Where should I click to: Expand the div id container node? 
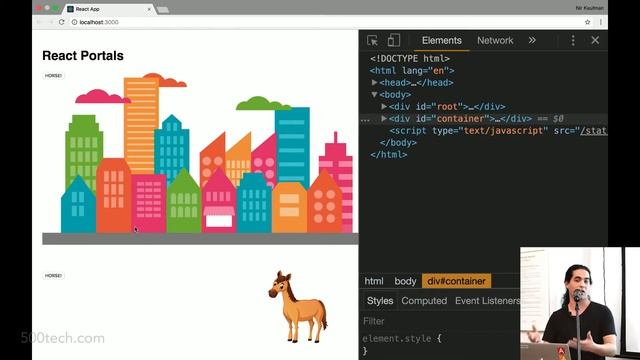point(384,118)
